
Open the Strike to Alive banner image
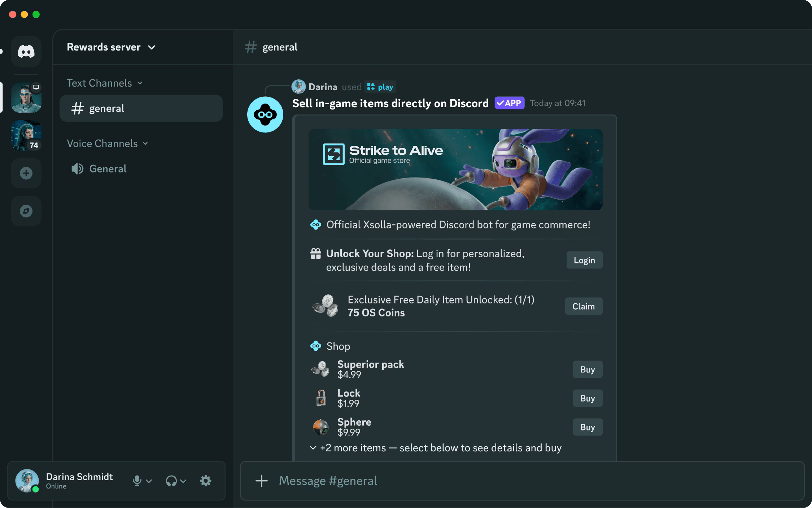(x=455, y=170)
